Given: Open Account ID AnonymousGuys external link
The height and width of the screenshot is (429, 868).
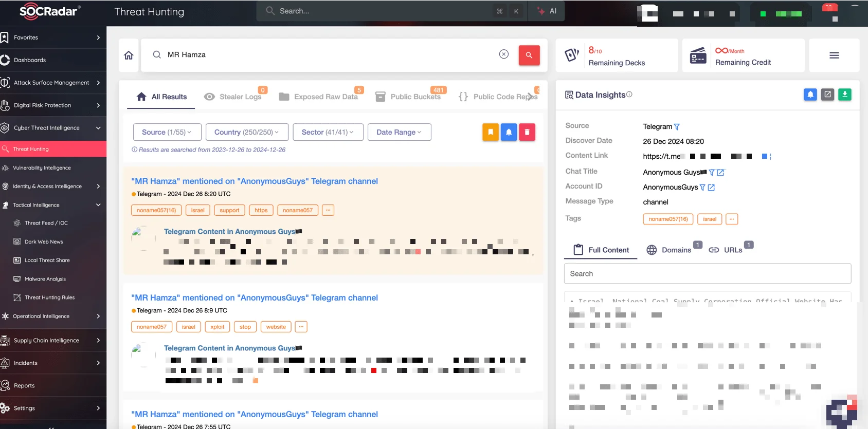Looking at the screenshot, I should [x=711, y=188].
